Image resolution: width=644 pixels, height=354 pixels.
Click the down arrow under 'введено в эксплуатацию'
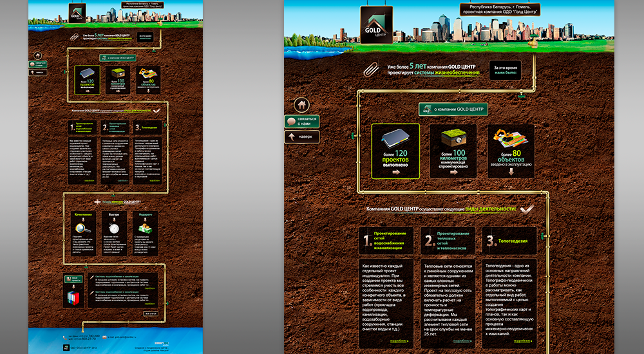click(x=511, y=172)
